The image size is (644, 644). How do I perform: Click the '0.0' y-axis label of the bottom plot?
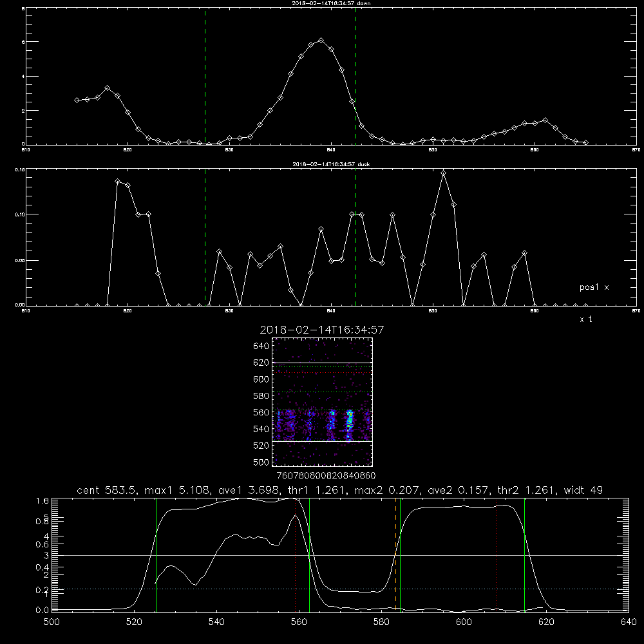42,611
